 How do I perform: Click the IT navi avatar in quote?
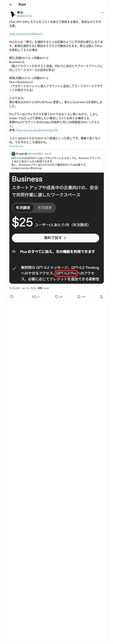[x=14, y=154]
